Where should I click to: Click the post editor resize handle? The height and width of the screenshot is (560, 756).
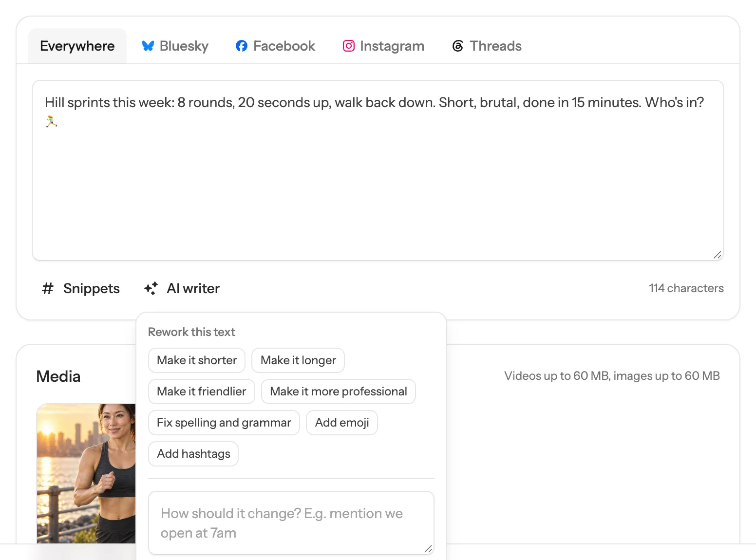click(x=718, y=255)
